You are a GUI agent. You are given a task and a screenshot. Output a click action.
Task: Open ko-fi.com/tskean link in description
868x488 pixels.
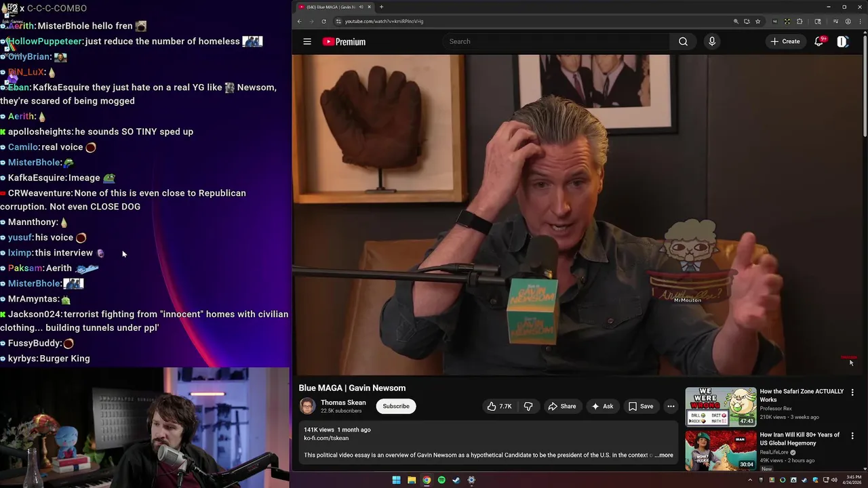point(326,438)
